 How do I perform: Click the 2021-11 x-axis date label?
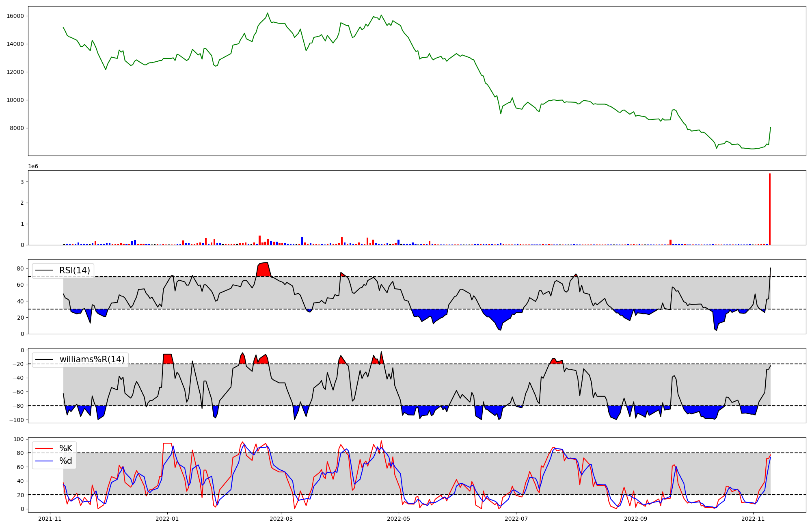click(x=50, y=519)
